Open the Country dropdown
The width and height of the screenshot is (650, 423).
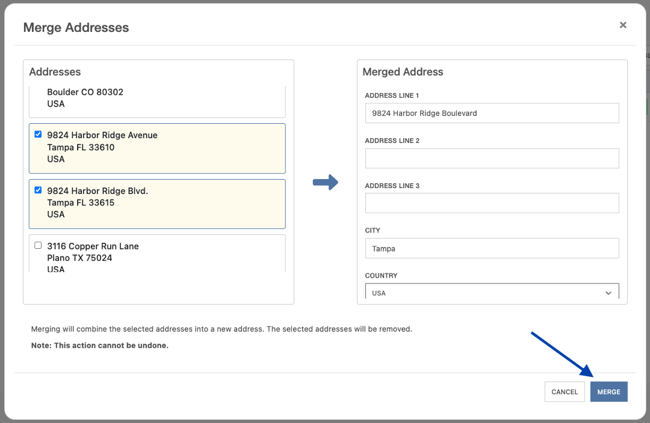click(x=491, y=293)
